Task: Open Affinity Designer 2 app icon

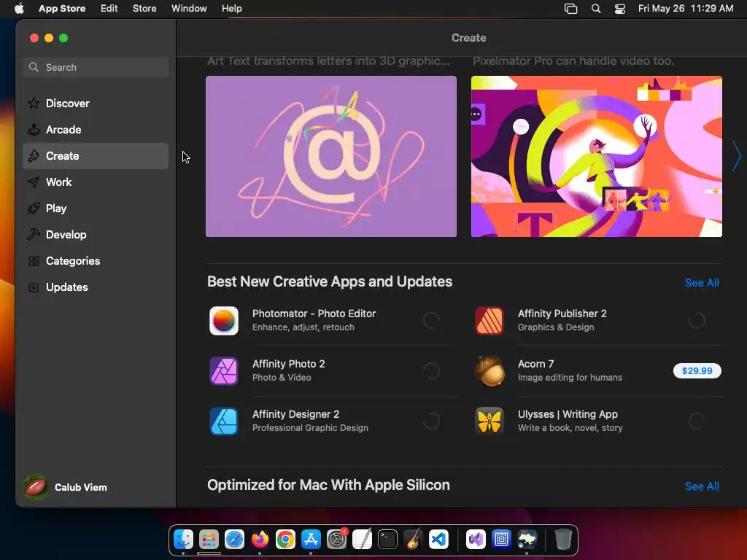Action: click(224, 421)
